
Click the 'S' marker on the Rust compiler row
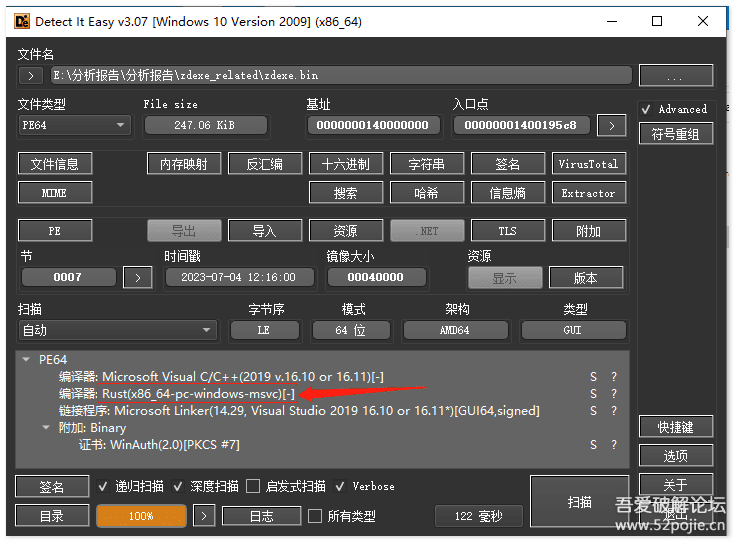point(593,394)
